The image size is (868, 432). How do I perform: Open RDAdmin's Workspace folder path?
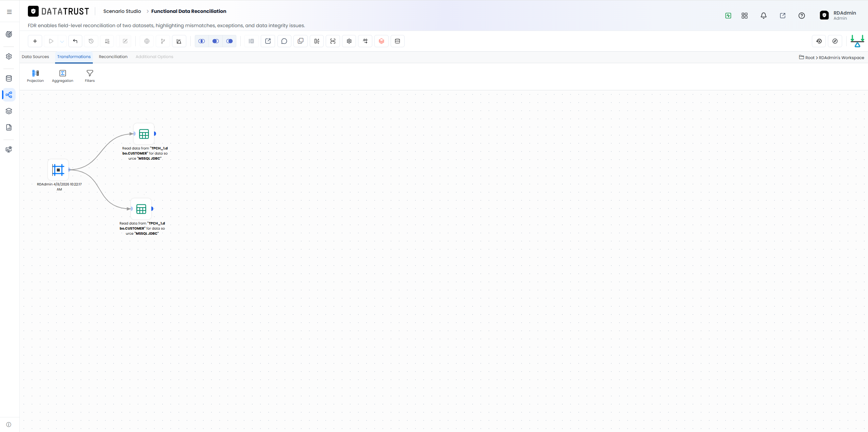[x=841, y=58]
